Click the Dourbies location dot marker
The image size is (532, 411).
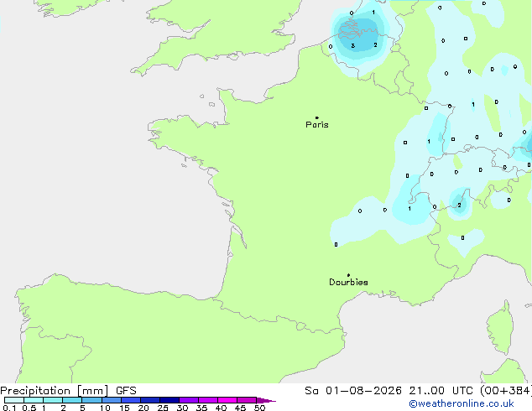tap(348, 275)
